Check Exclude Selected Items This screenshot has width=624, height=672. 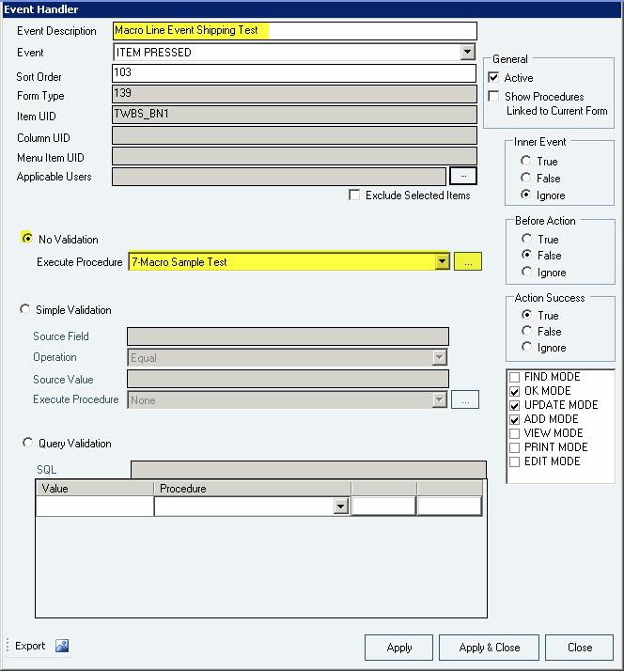point(354,195)
